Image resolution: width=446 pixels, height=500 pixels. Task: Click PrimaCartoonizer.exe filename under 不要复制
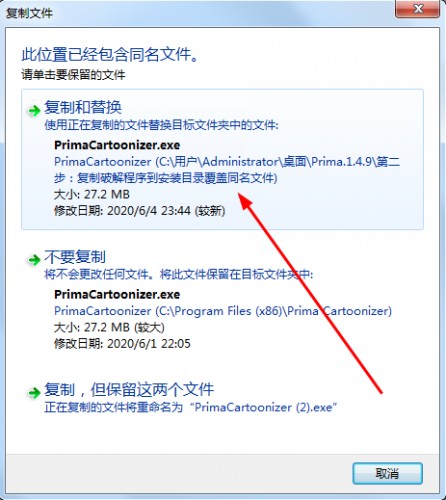pyautogui.click(x=117, y=294)
